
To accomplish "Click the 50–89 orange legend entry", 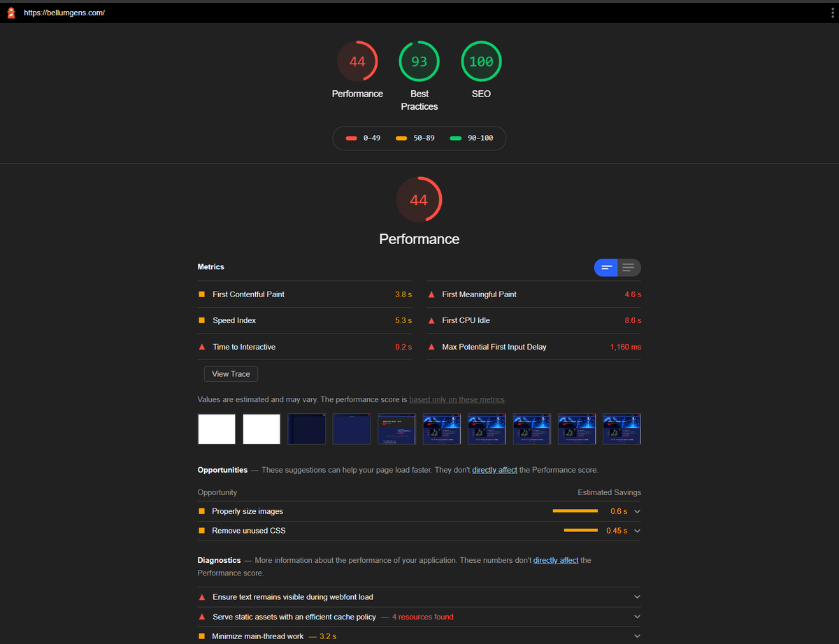I will point(415,138).
